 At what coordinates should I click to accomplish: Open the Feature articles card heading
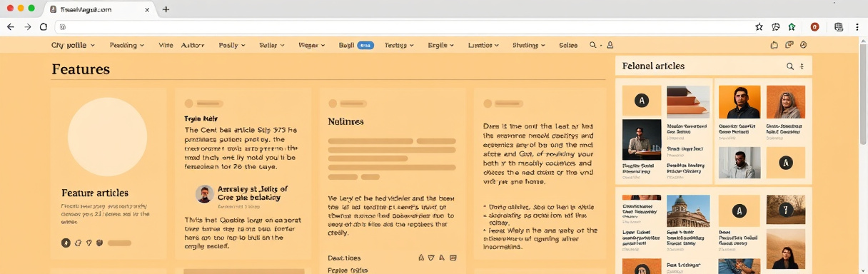(95, 193)
